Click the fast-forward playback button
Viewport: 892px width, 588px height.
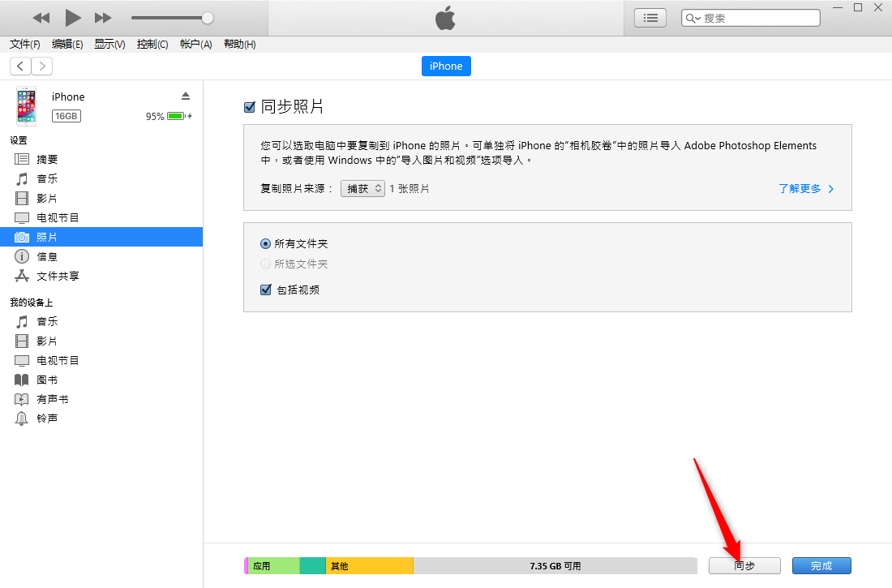click(103, 18)
